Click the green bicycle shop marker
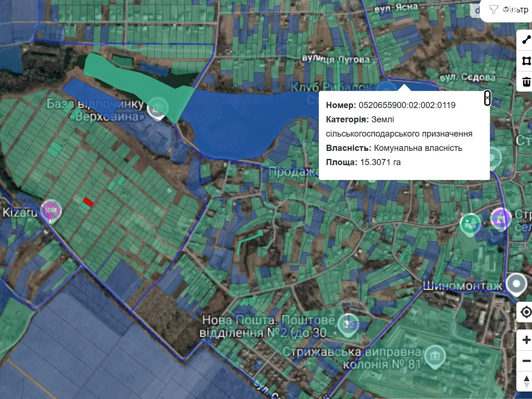Viewport: 532px width, 399px height. [x=469, y=223]
